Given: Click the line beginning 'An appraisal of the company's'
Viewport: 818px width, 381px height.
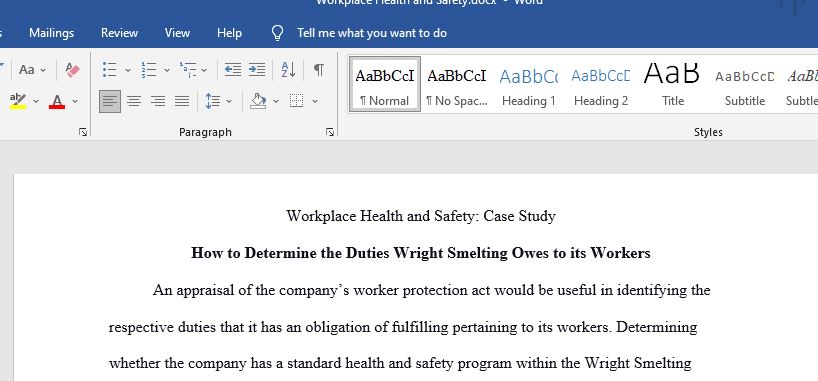Looking at the screenshot, I should pyautogui.click(x=431, y=290).
